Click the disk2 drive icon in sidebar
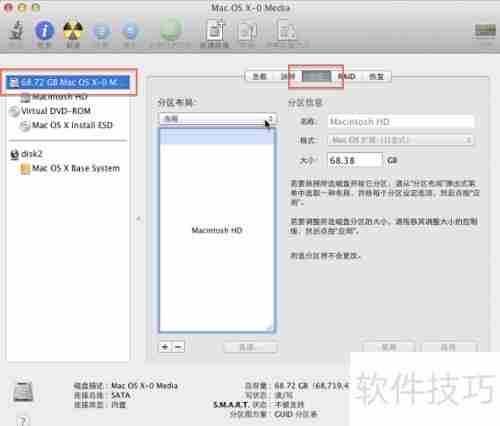 [x=14, y=154]
